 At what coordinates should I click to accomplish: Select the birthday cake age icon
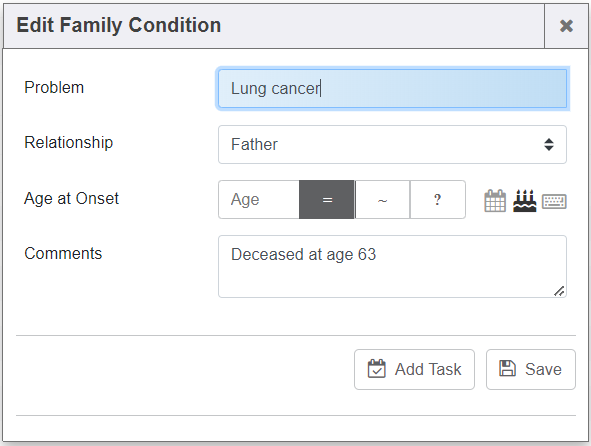(x=524, y=200)
